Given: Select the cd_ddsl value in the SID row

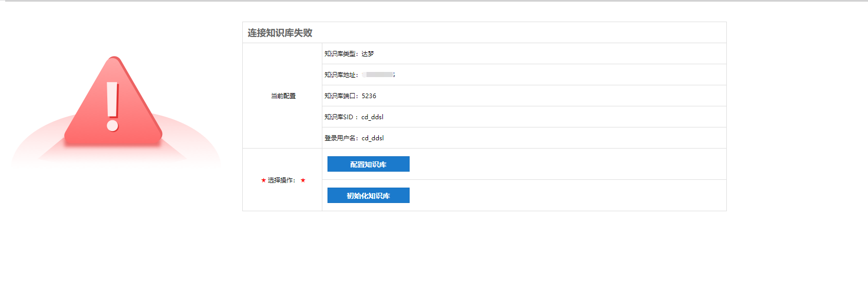Looking at the screenshot, I should click(x=372, y=117).
